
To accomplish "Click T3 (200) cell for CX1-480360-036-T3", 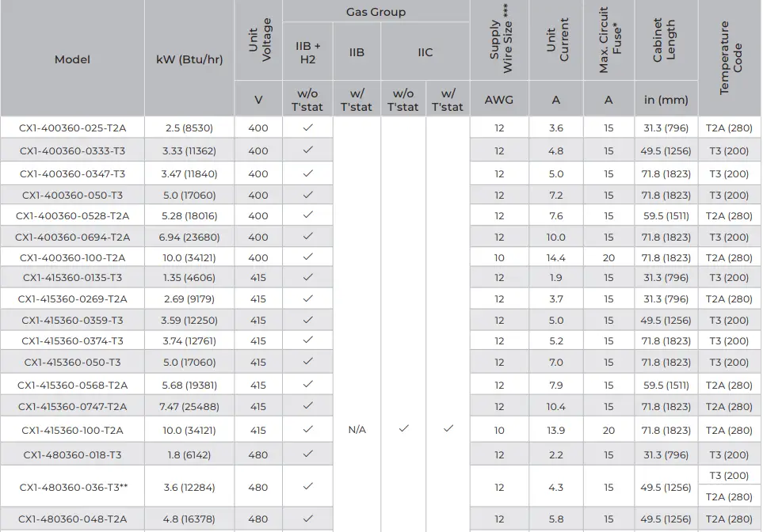I will (x=729, y=476).
